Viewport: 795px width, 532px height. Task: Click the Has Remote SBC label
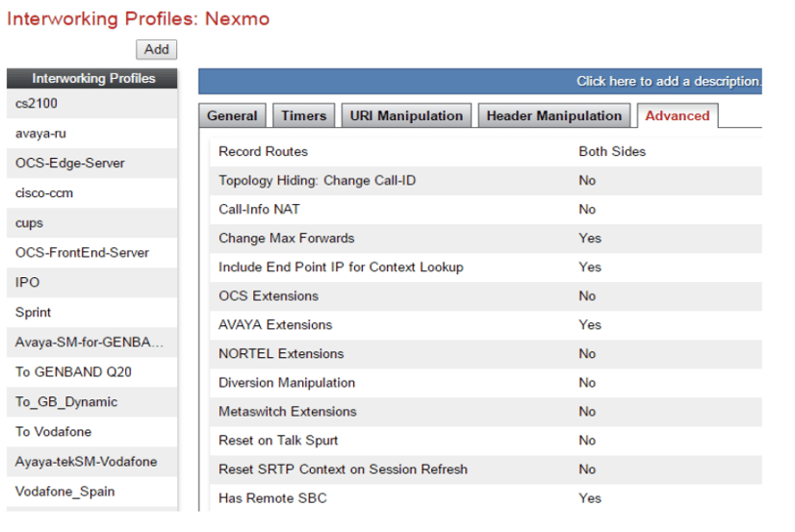tap(272, 498)
